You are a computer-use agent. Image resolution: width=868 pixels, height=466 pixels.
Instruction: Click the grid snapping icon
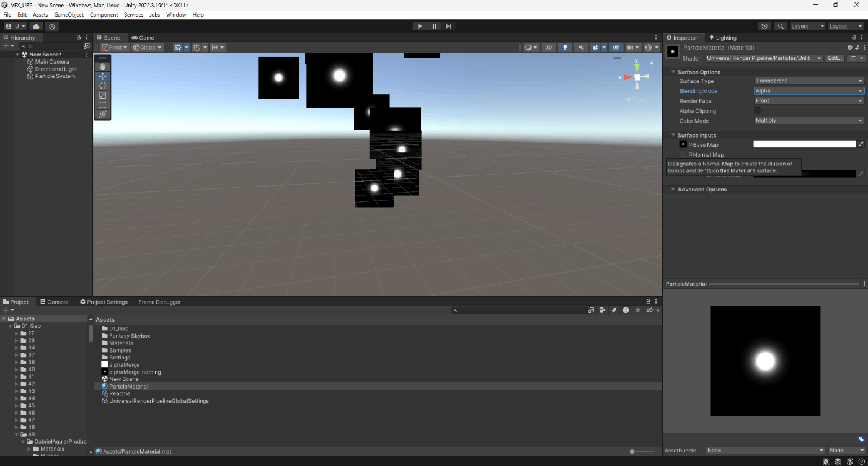pos(197,47)
